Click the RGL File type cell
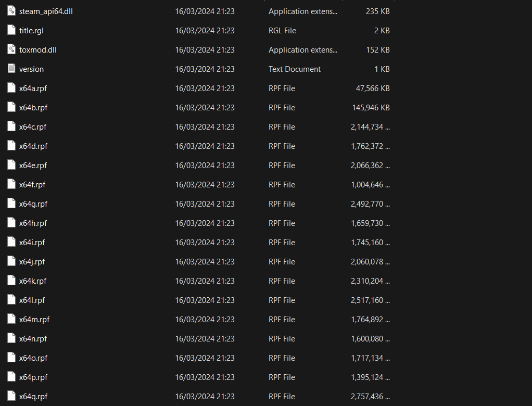This screenshot has height=406, width=532. tap(282, 31)
